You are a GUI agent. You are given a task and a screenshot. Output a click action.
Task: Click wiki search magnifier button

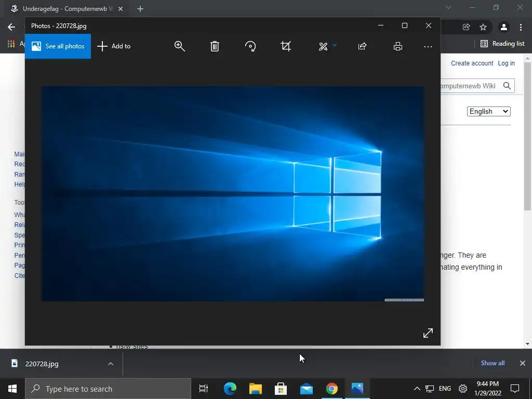507,86
